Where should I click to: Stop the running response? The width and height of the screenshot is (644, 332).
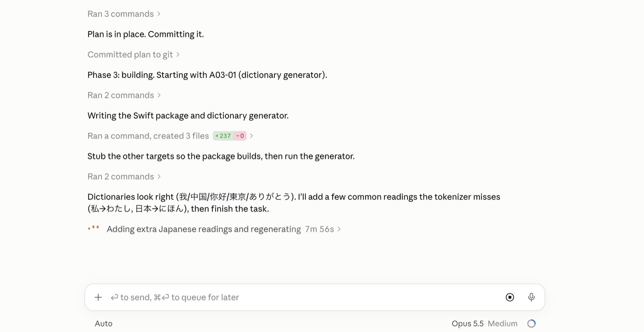click(x=510, y=297)
